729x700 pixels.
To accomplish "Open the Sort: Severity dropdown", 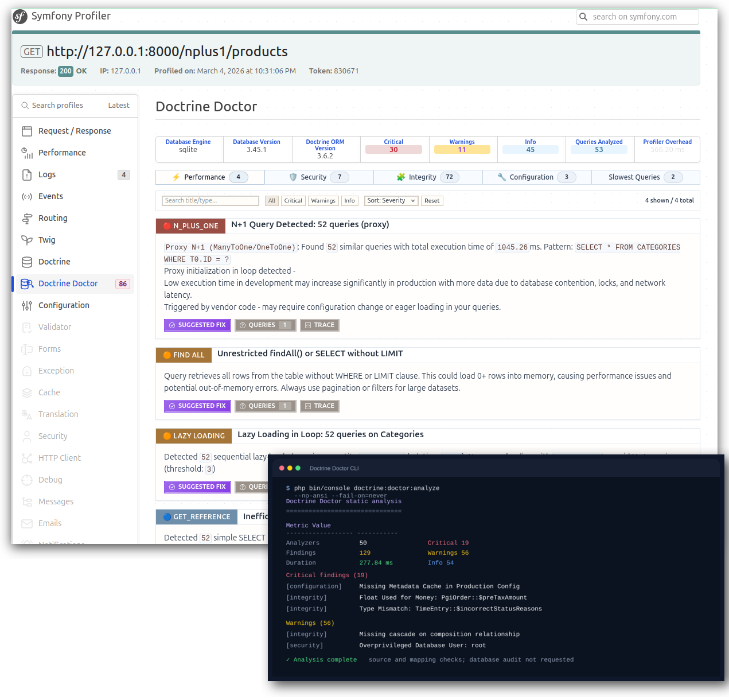I will point(391,201).
